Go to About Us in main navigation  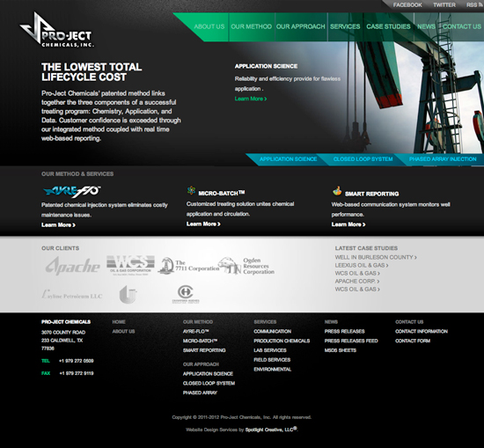(x=209, y=26)
